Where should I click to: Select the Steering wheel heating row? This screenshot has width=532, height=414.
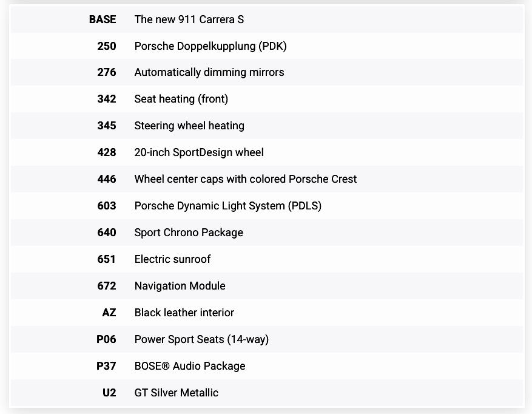tap(189, 126)
